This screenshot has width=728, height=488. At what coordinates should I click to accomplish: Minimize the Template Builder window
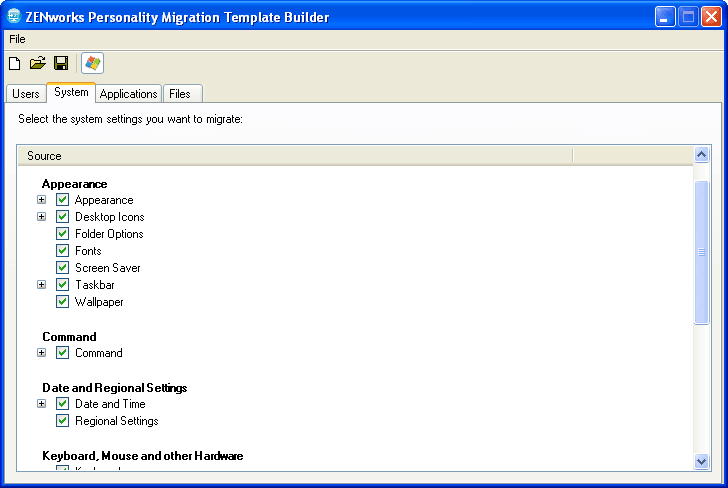[665, 17]
